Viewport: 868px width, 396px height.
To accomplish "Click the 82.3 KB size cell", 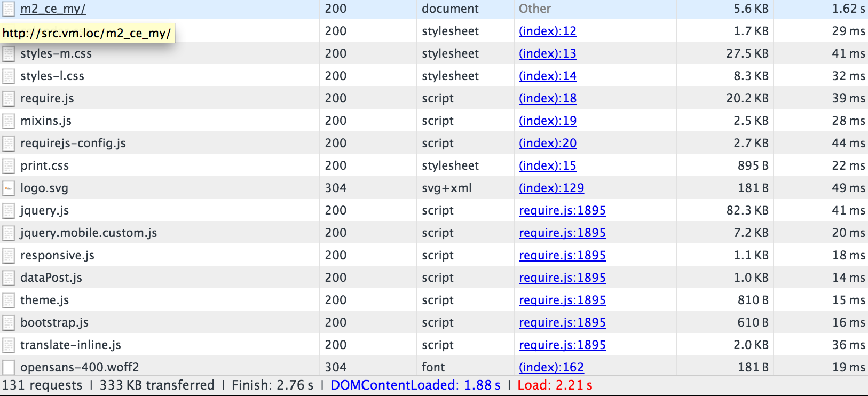I will click(x=747, y=210).
